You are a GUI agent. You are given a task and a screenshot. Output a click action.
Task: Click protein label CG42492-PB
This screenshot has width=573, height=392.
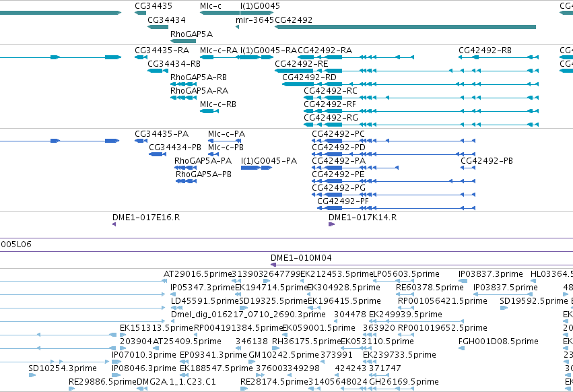(487, 161)
